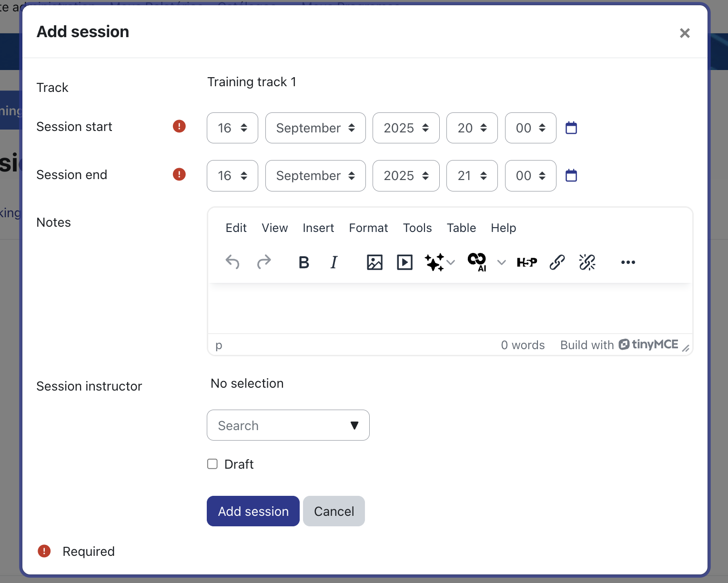Image resolution: width=728 pixels, height=583 pixels.
Task: Insert a link in Notes
Action: [x=557, y=262]
